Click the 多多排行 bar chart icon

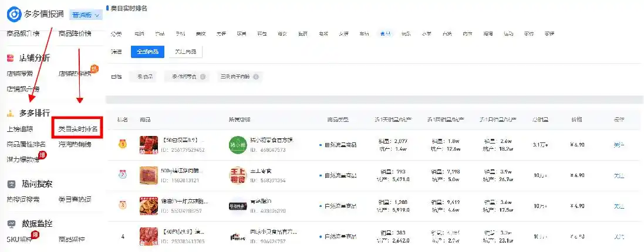click(11, 113)
